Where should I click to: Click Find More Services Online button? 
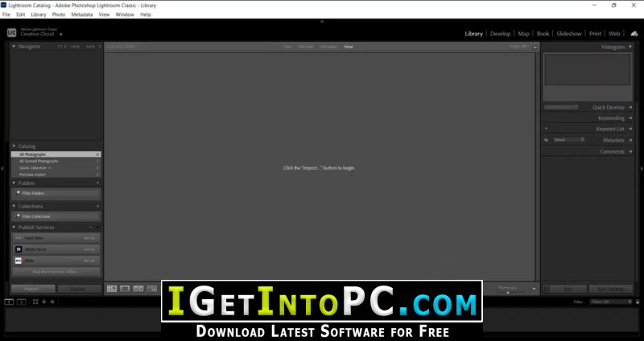point(56,272)
